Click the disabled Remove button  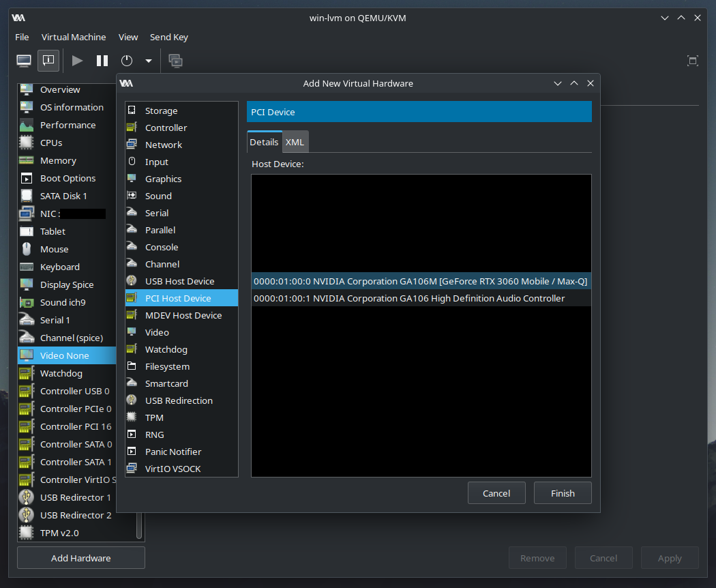(537, 558)
